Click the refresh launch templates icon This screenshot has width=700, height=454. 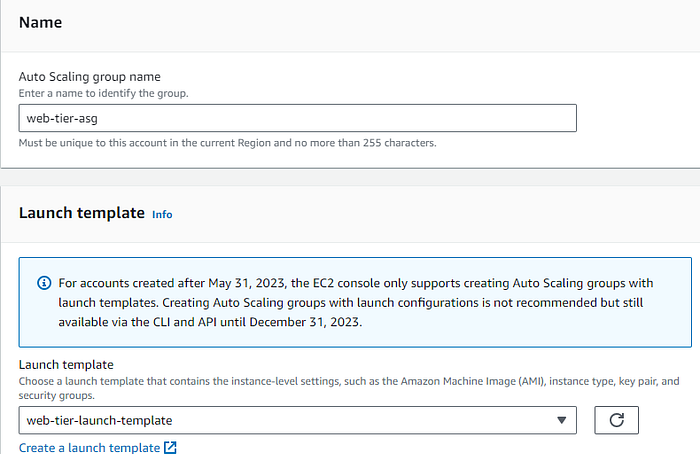[x=616, y=420]
